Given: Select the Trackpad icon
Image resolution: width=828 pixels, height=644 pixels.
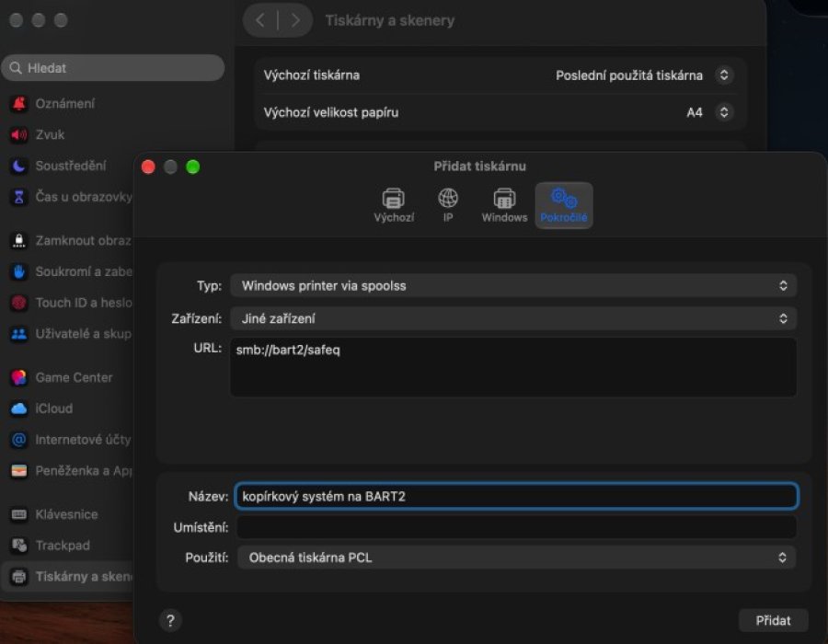Looking at the screenshot, I should (x=19, y=546).
